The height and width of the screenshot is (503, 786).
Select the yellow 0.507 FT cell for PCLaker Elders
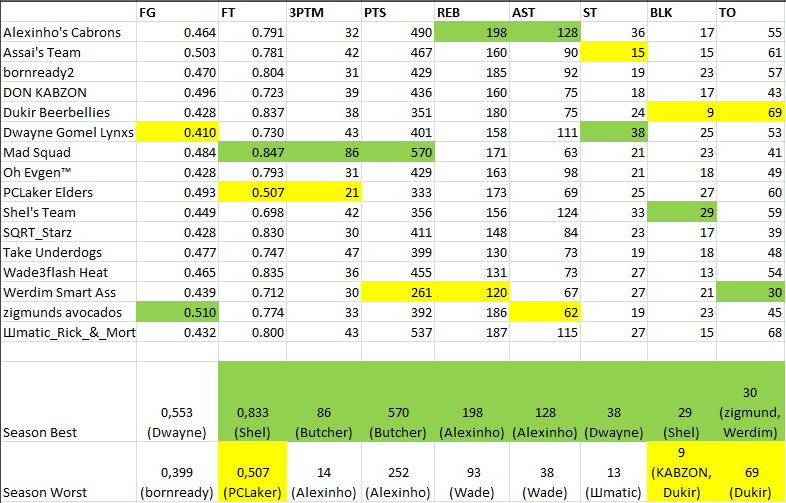(x=253, y=192)
